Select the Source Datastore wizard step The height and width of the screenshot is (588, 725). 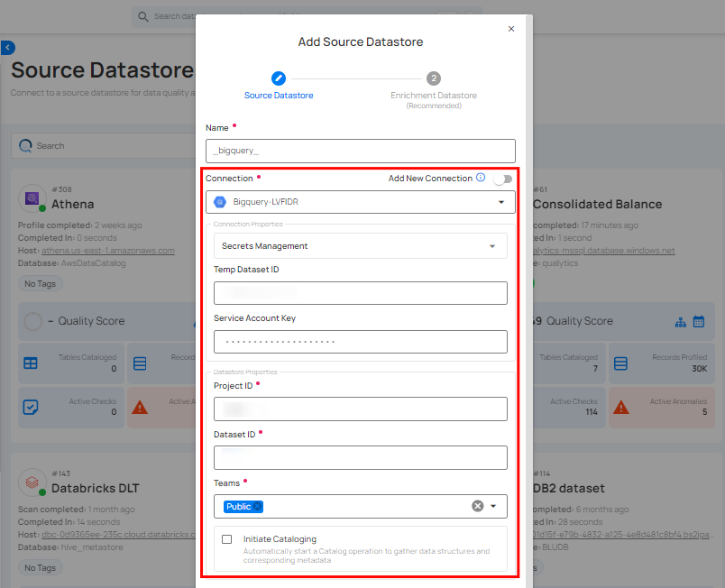click(x=279, y=78)
